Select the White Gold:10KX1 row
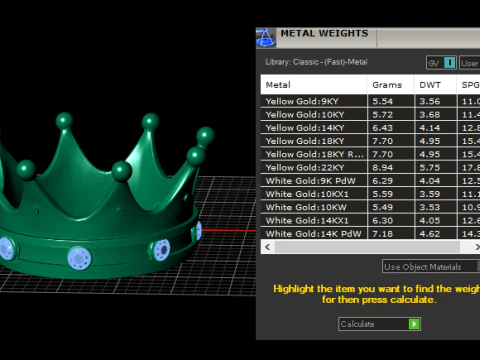 tap(370, 194)
